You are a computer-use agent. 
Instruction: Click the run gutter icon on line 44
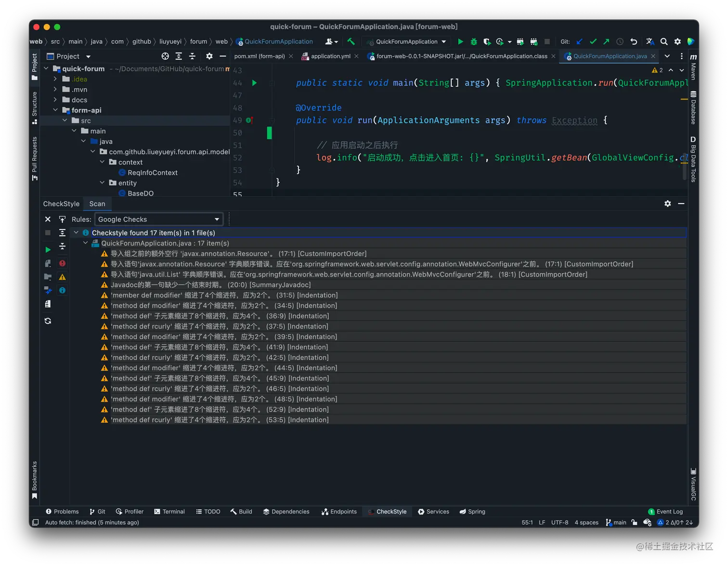pyautogui.click(x=254, y=83)
